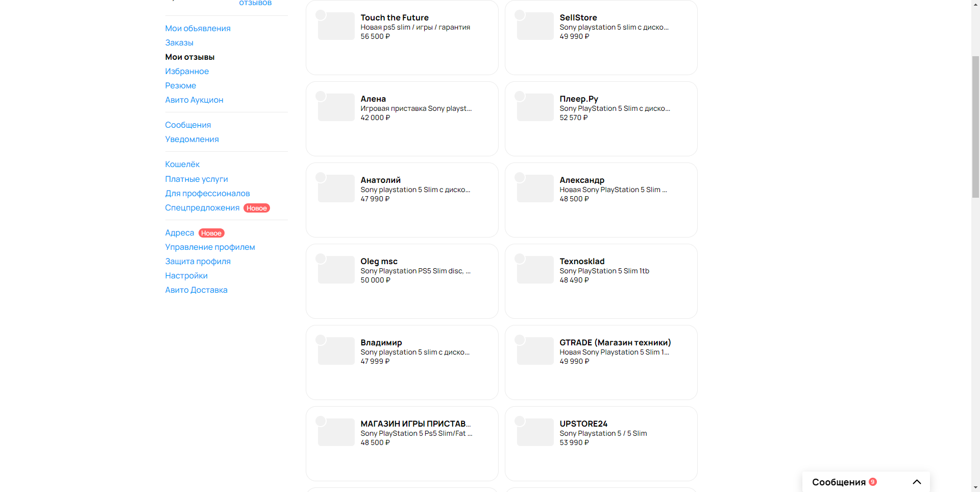This screenshot has width=980, height=492.
Task: Select seller name Touch the Future
Action: tap(395, 17)
